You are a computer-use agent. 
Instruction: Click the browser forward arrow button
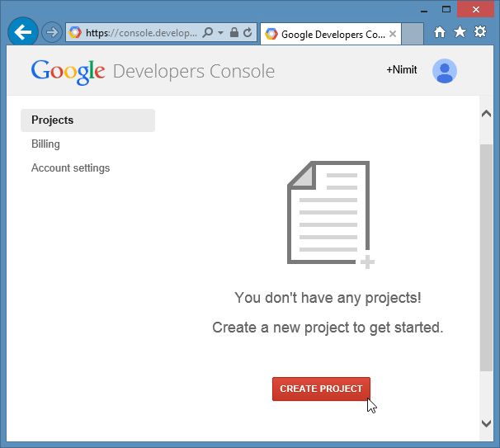pos(52,32)
